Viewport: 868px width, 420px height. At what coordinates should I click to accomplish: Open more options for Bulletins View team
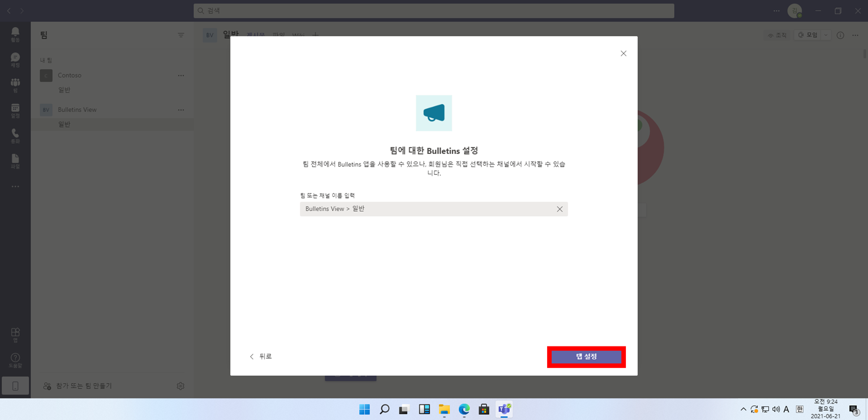(x=181, y=110)
